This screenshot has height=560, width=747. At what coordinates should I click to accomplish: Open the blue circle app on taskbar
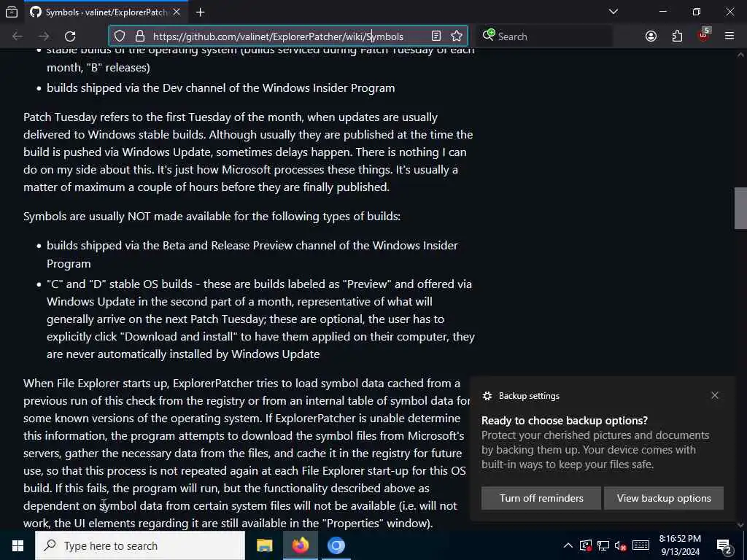click(x=336, y=545)
